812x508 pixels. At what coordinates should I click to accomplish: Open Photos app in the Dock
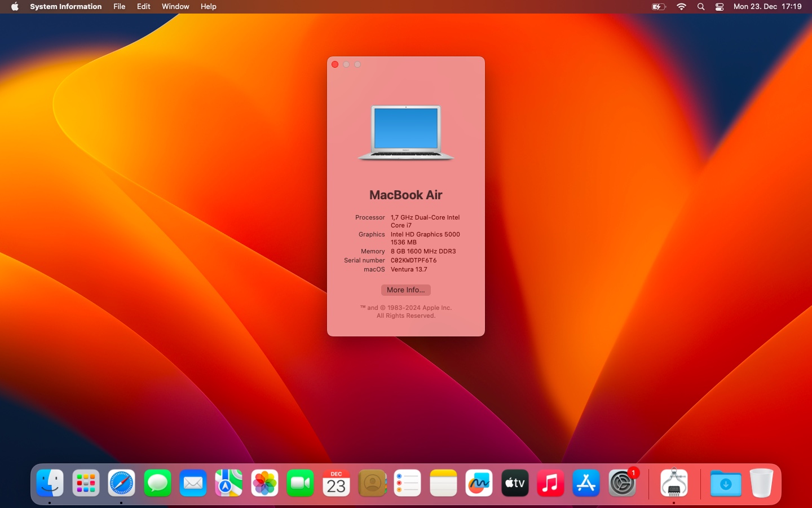click(264, 483)
